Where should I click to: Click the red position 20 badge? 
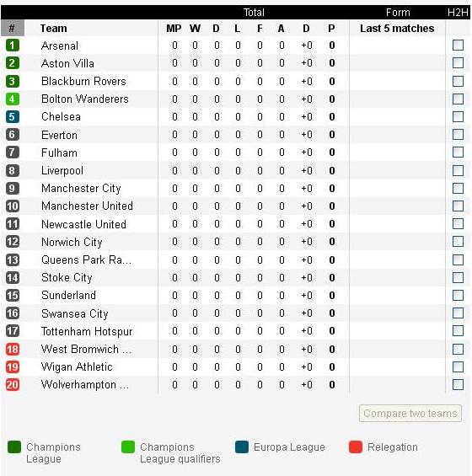[13, 385]
